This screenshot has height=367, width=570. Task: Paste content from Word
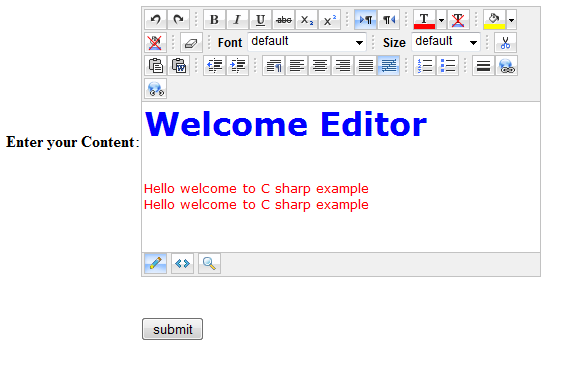click(x=178, y=66)
